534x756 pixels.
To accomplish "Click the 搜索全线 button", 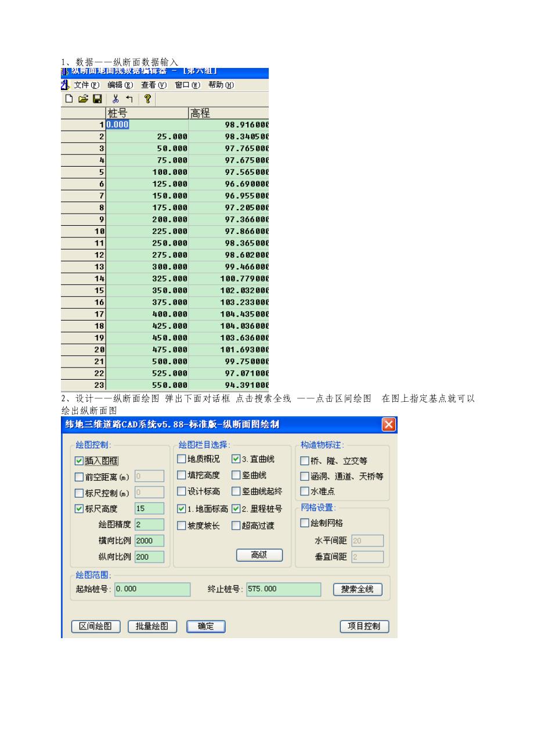I will pyautogui.click(x=358, y=589).
